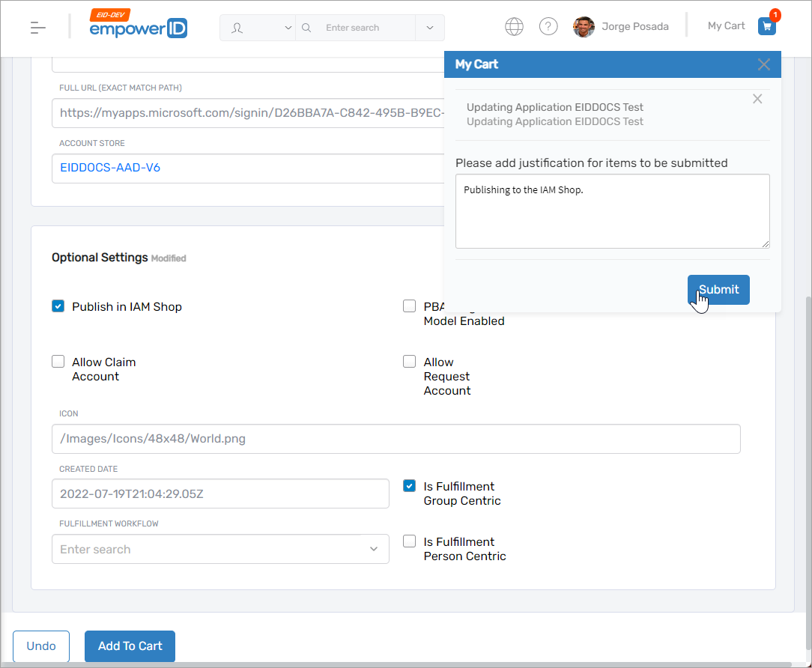Open the search bar options chevron
The image size is (812, 668).
coord(429,28)
